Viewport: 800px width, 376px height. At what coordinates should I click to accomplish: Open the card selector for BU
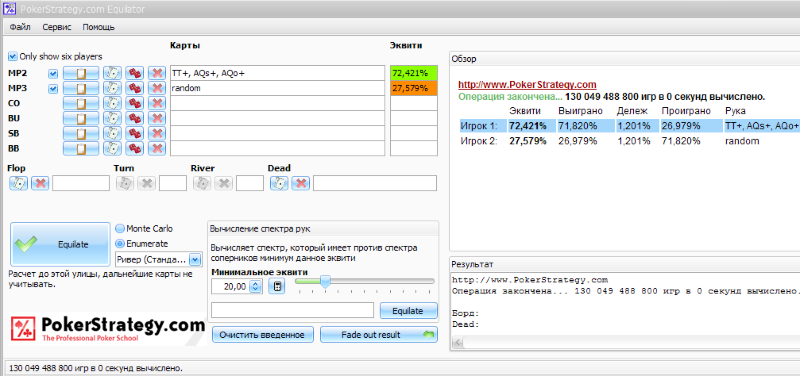112,118
